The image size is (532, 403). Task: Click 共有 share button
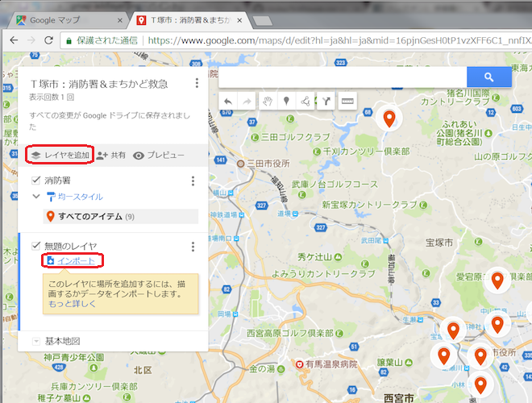pyautogui.click(x=111, y=156)
